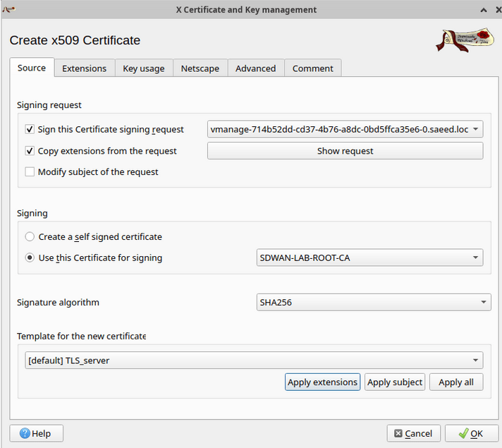The height and width of the screenshot is (448, 502).
Task: Select Create a self signed certificate
Action: (30, 236)
